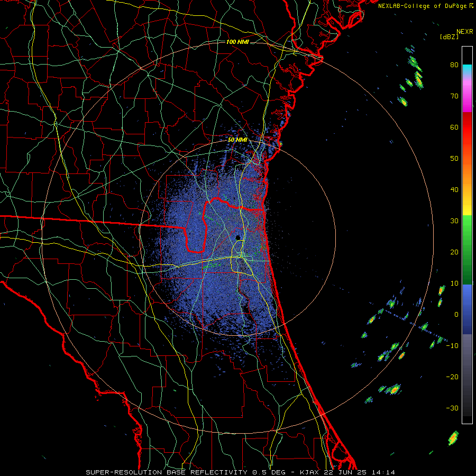Pick the gray segment of the color bar
Image resolution: width=476 pixels, height=476 pixels.
[467, 375]
